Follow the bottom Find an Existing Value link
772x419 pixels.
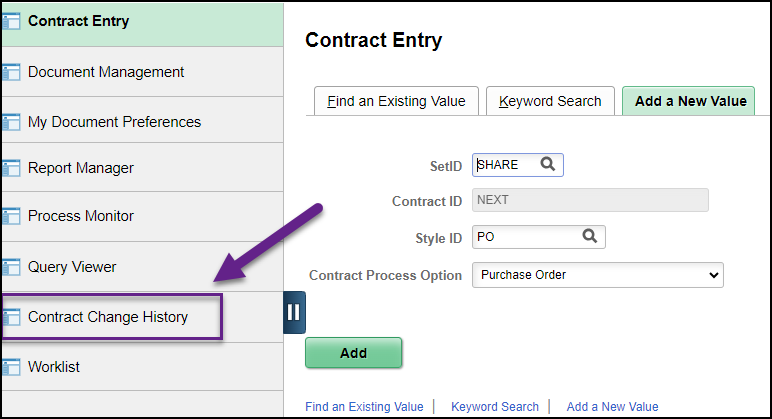[364, 407]
